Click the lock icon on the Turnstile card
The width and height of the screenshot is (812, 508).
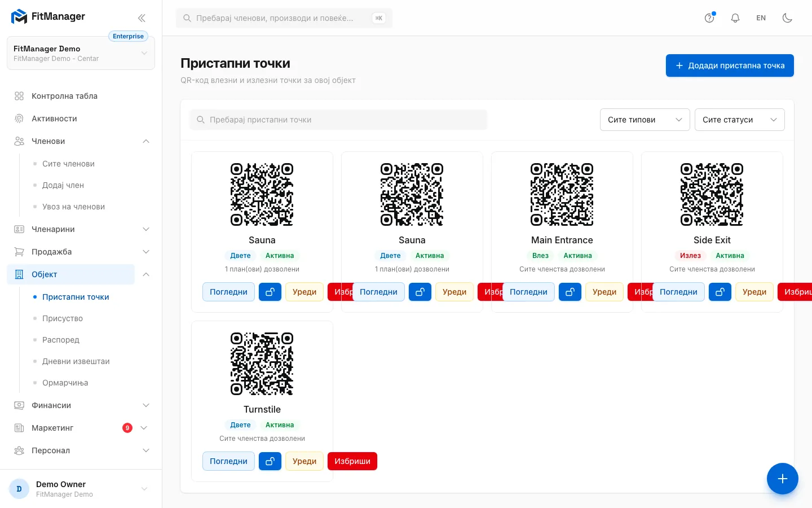270,461
